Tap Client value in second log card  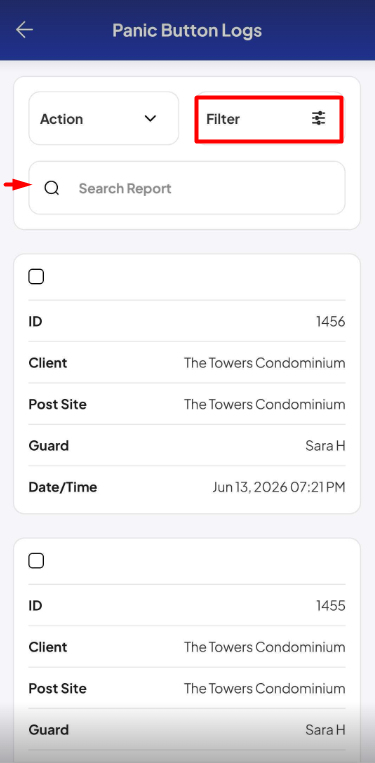coord(265,647)
